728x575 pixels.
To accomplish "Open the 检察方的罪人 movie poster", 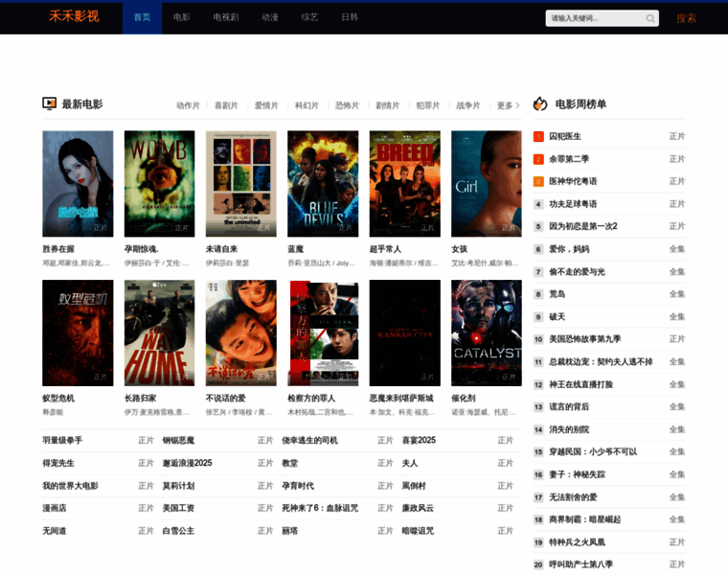I will coord(323,333).
